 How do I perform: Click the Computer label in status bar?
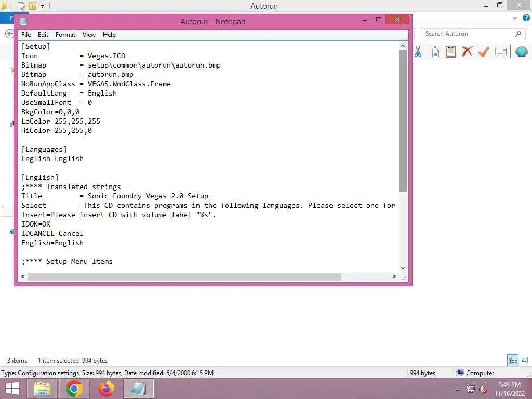click(x=480, y=373)
